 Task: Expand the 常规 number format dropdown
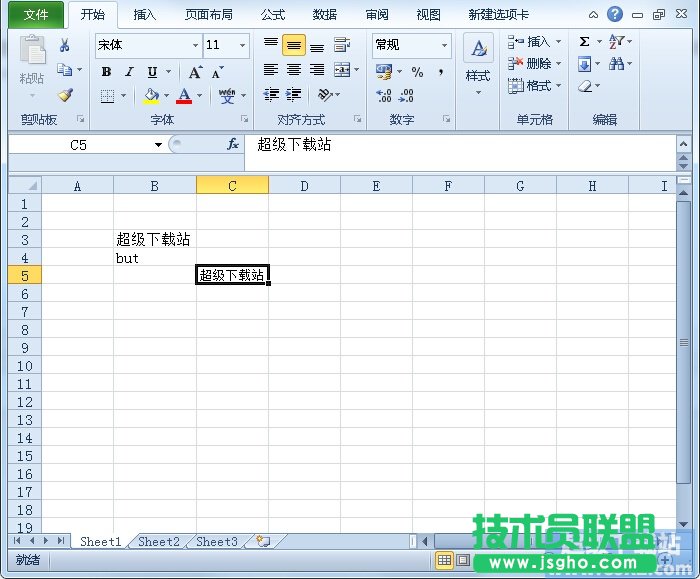coord(444,45)
